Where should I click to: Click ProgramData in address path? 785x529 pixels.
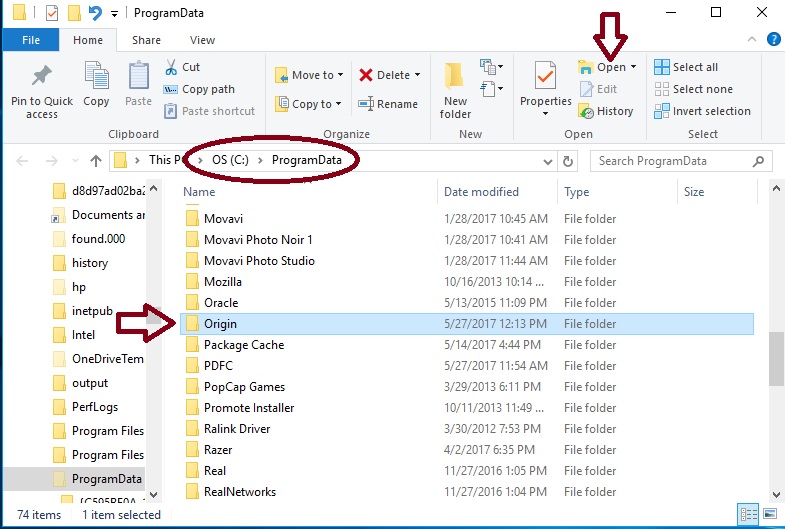point(306,160)
